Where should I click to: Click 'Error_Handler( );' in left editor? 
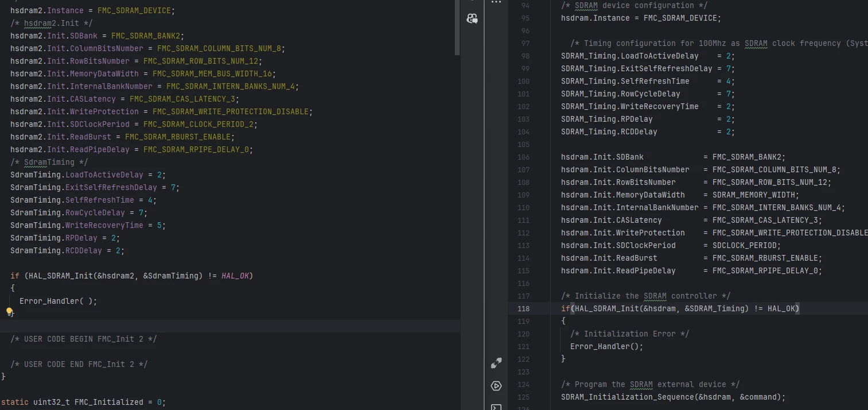(x=59, y=301)
